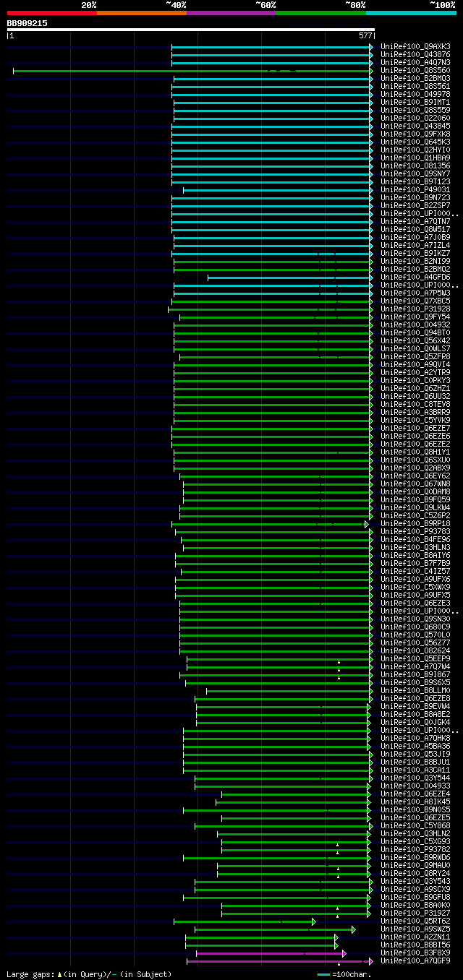Select label UniRef100_B9IKZ7

415,254
